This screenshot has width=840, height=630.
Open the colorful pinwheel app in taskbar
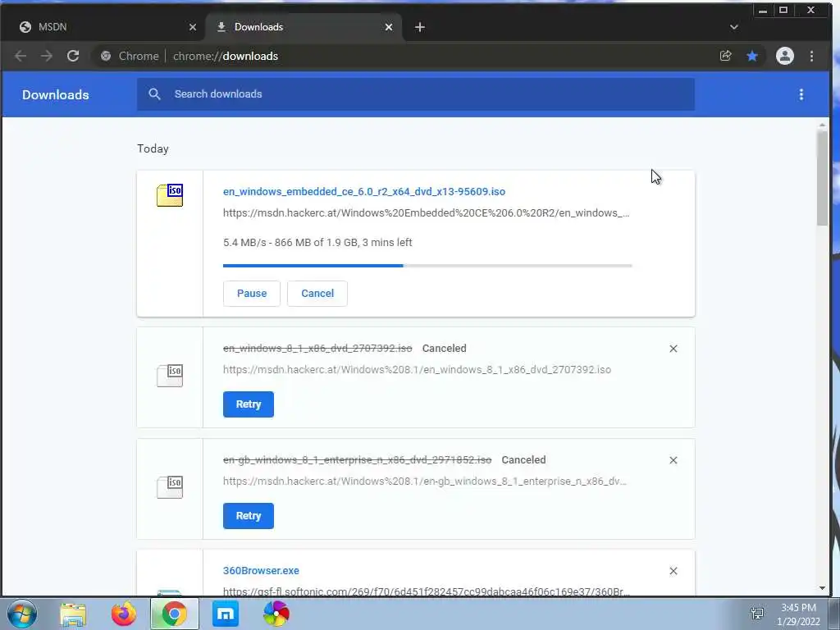click(276, 614)
